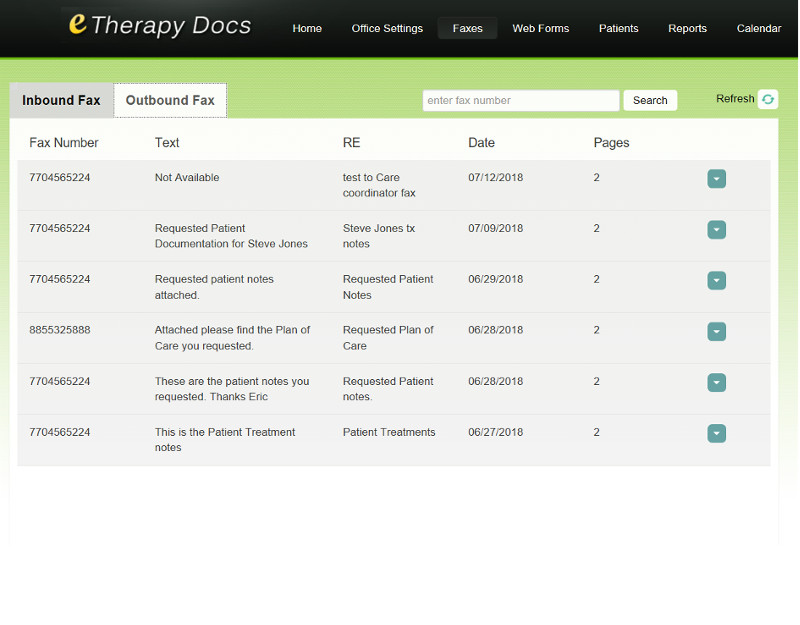Screen dimensions: 800x625
Task: Select the Faxes navigation item
Action: (x=467, y=28)
